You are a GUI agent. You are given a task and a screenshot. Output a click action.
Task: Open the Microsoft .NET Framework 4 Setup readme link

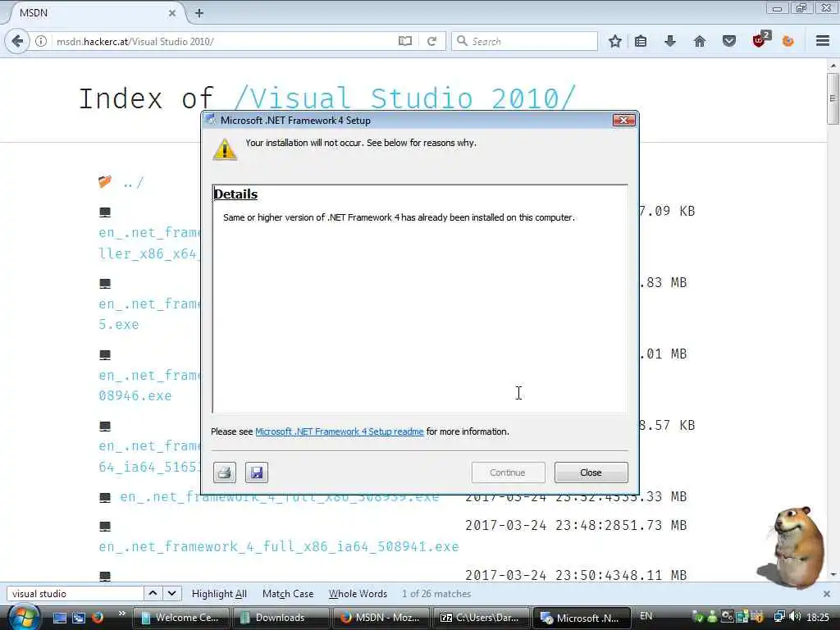339,431
